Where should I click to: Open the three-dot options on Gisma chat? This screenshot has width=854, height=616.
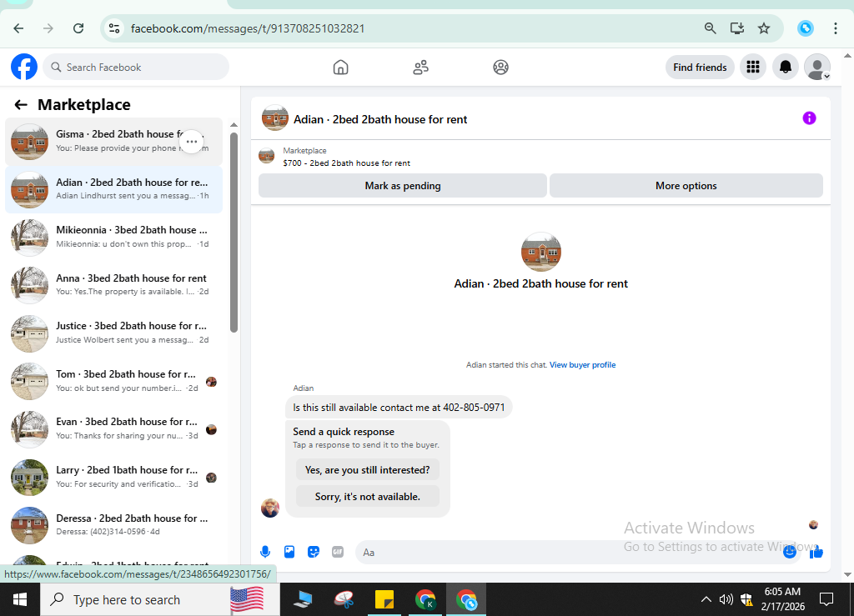point(192,142)
